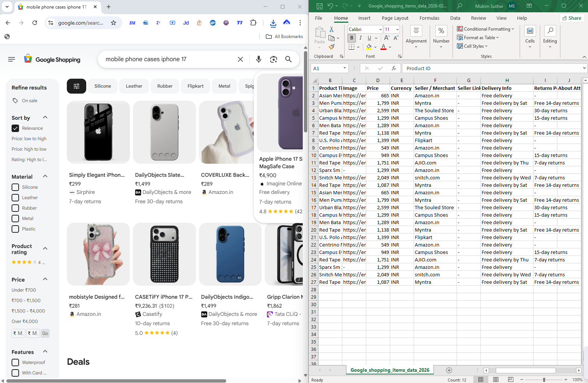Open Conditional Formatting dropdown
This screenshot has height=383, width=588.
pyautogui.click(x=486, y=29)
